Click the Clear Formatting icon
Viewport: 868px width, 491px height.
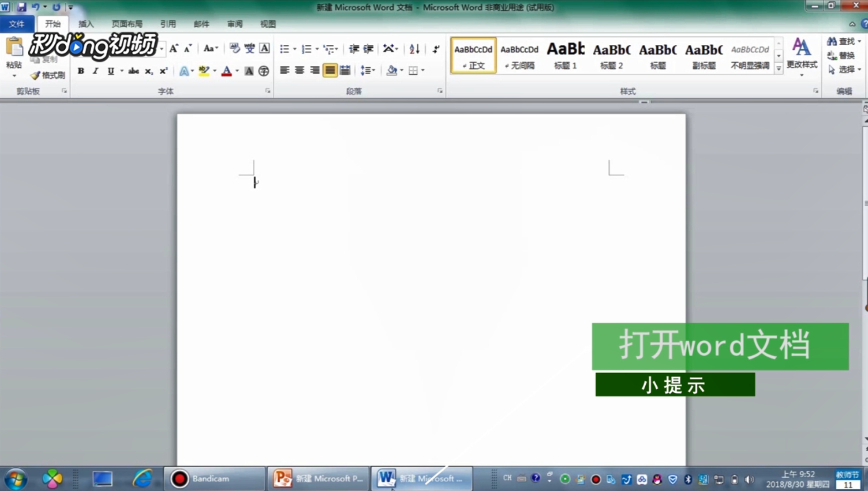pyautogui.click(x=235, y=48)
